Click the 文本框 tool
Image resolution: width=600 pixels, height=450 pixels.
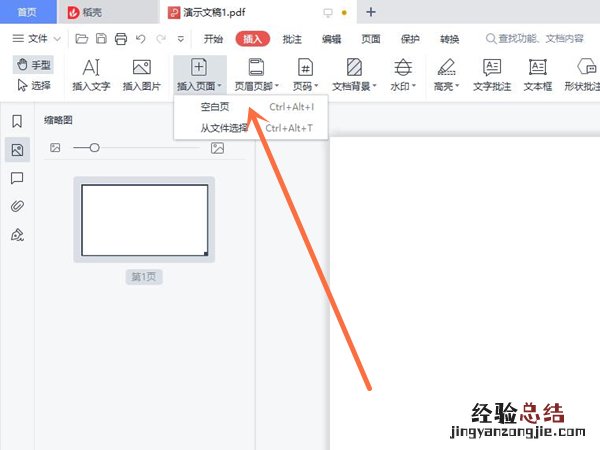pyautogui.click(x=538, y=75)
